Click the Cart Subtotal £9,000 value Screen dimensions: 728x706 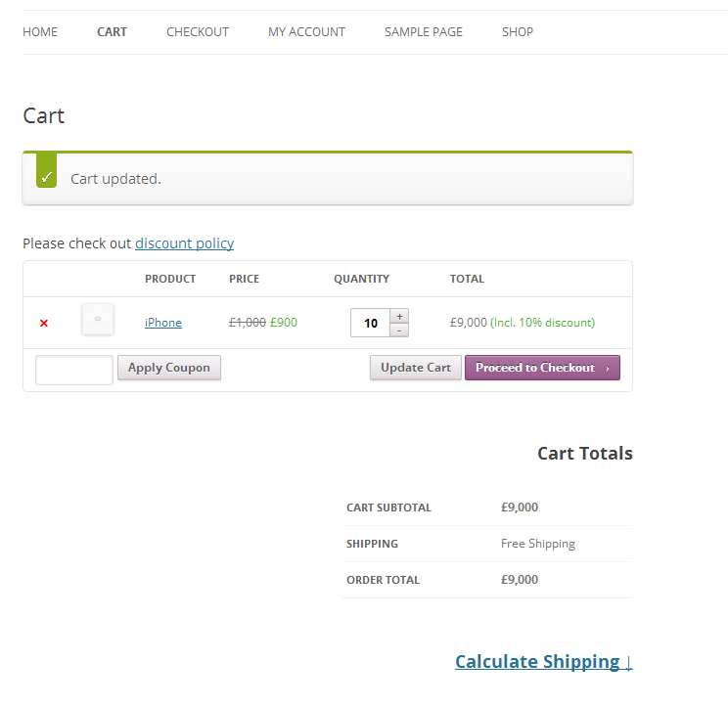point(520,507)
